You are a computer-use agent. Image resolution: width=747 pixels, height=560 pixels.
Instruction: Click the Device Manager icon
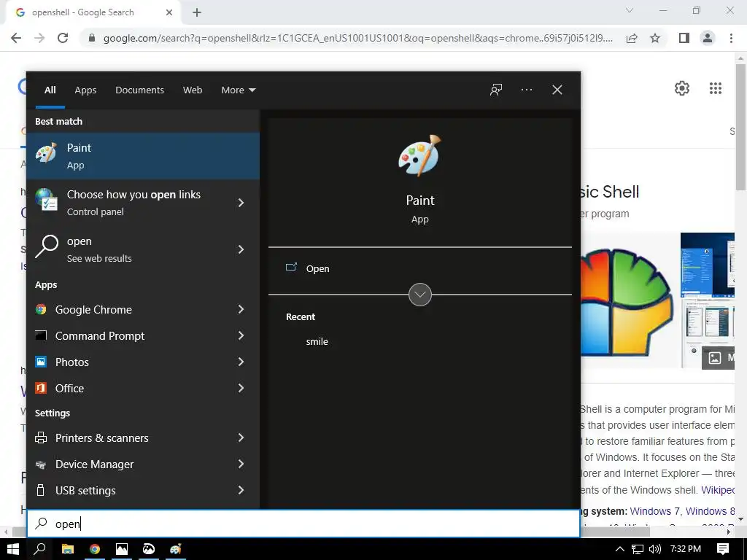(41, 464)
